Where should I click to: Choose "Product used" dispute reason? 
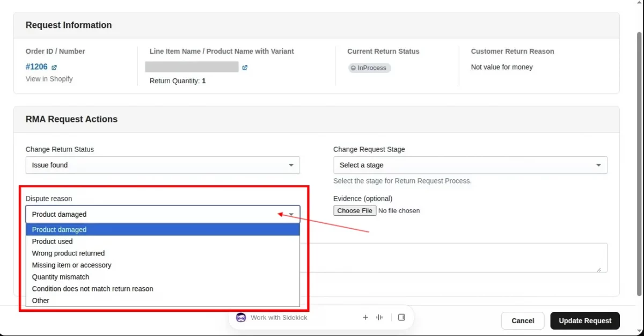[x=163, y=242]
